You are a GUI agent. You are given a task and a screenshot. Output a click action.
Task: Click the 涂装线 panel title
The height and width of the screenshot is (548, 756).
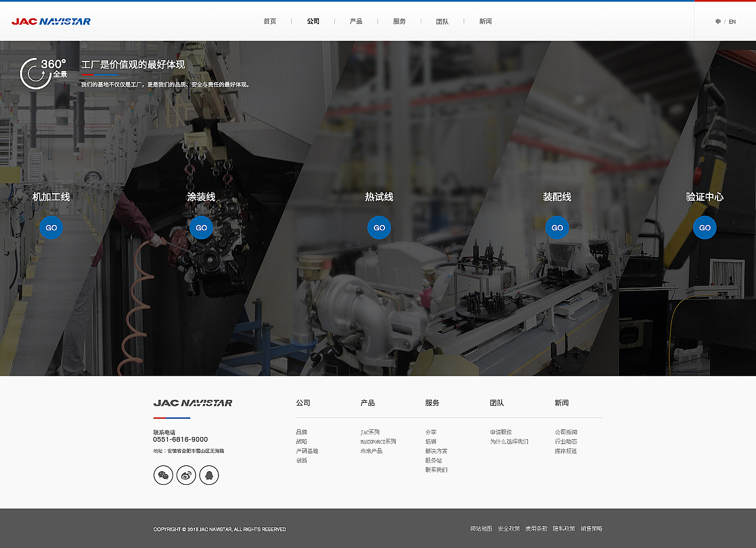tap(201, 197)
